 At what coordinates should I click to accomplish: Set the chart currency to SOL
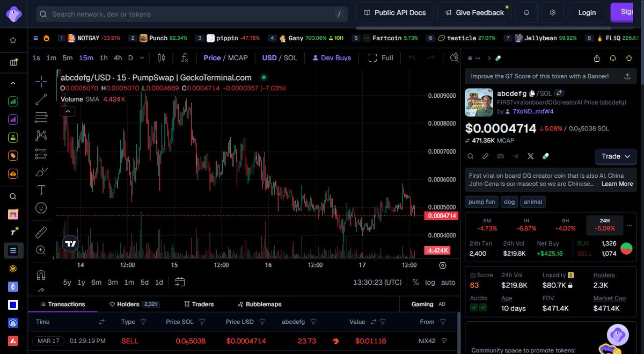[x=290, y=57]
